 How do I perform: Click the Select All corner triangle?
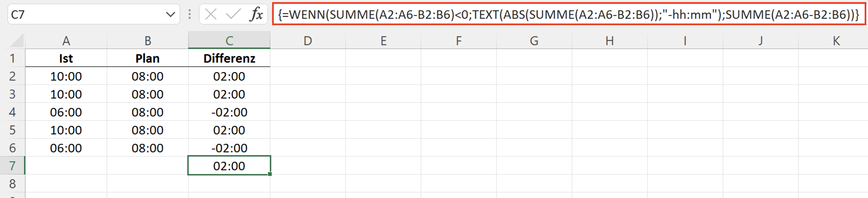click(17, 41)
